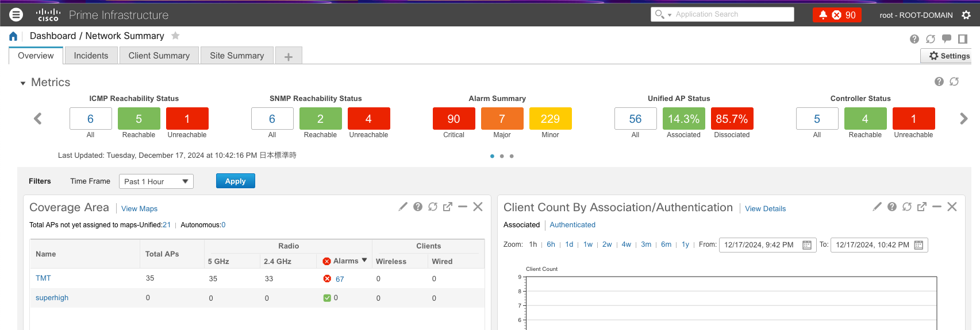Detach the Coverage Area dashlet
The height and width of the screenshot is (330, 980).
point(448,207)
